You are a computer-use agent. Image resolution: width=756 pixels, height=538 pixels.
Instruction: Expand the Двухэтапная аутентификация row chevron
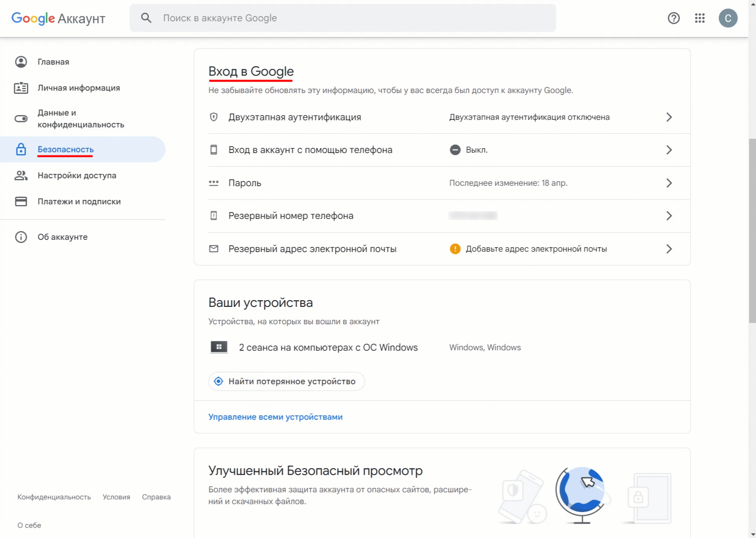669,117
